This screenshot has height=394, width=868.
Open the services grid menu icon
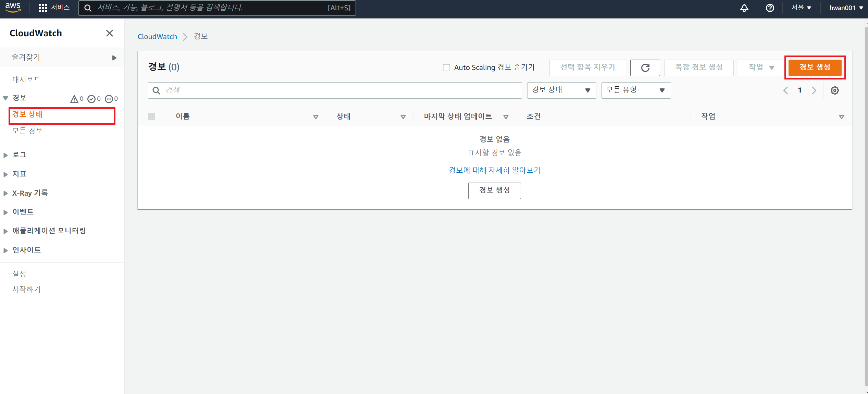point(42,8)
